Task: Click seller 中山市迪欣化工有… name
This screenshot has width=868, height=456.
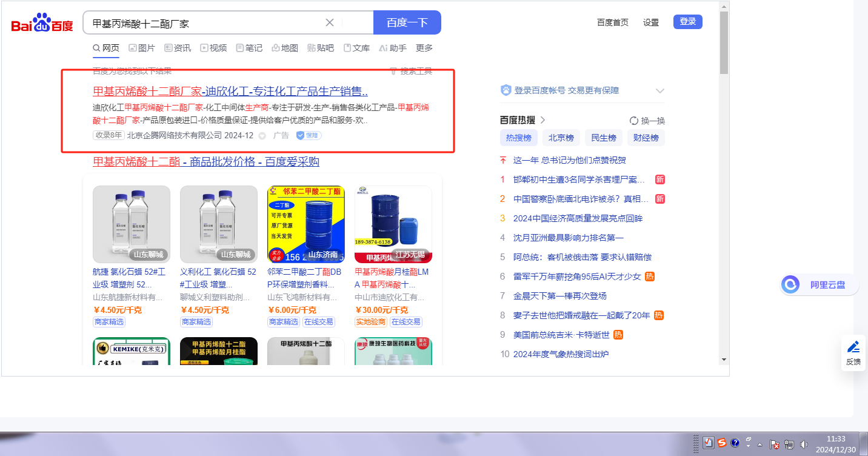Action: 390,298
